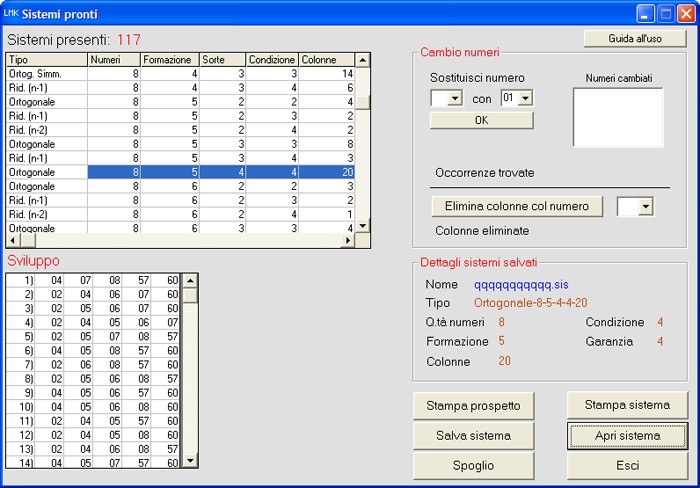The image size is (700, 488).
Task: Click Elimina colonne col numero button
Action: click(x=517, y=206)
